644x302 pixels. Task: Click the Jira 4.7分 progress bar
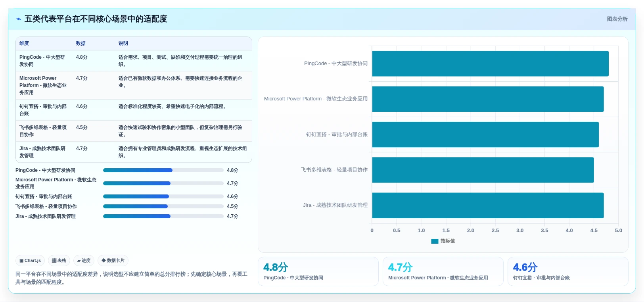[163, 216]
